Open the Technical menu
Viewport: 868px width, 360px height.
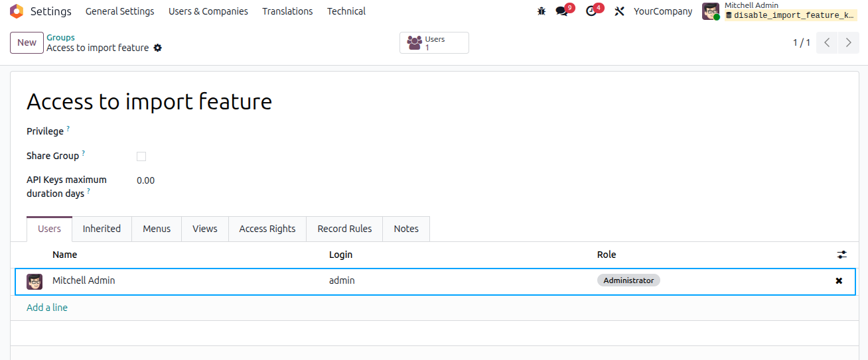tap(346, 11)
